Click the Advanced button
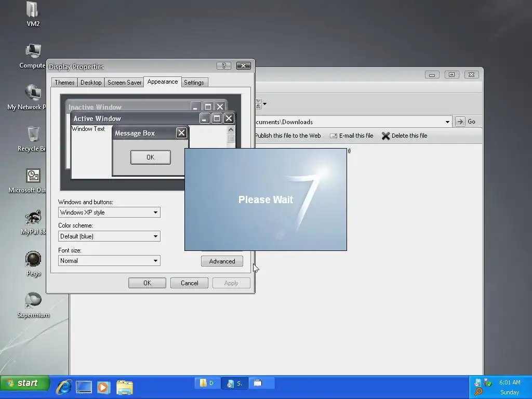The width and height of the screenshot is (532, 399). click(222, 261)
